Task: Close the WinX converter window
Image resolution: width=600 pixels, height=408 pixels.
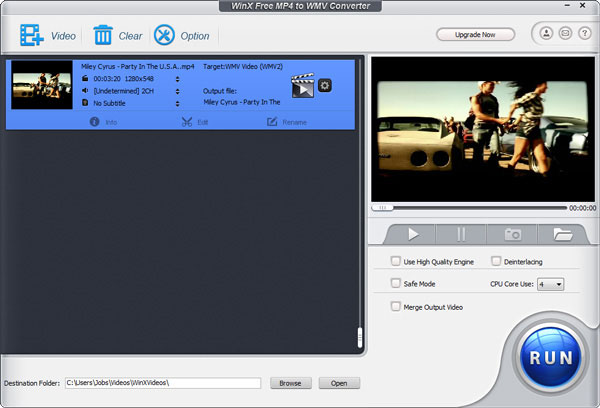Action: [582, 5]
